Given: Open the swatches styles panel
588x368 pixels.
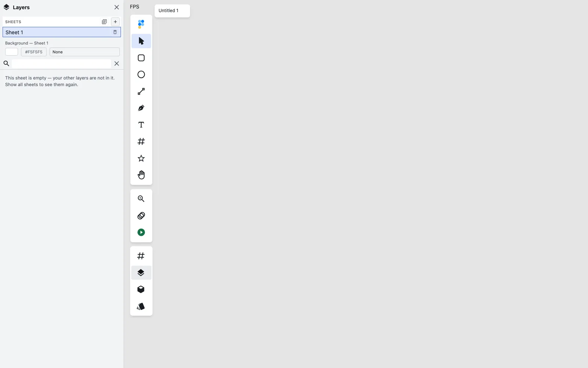Looking at the screenshot, I should pos(141,307).
